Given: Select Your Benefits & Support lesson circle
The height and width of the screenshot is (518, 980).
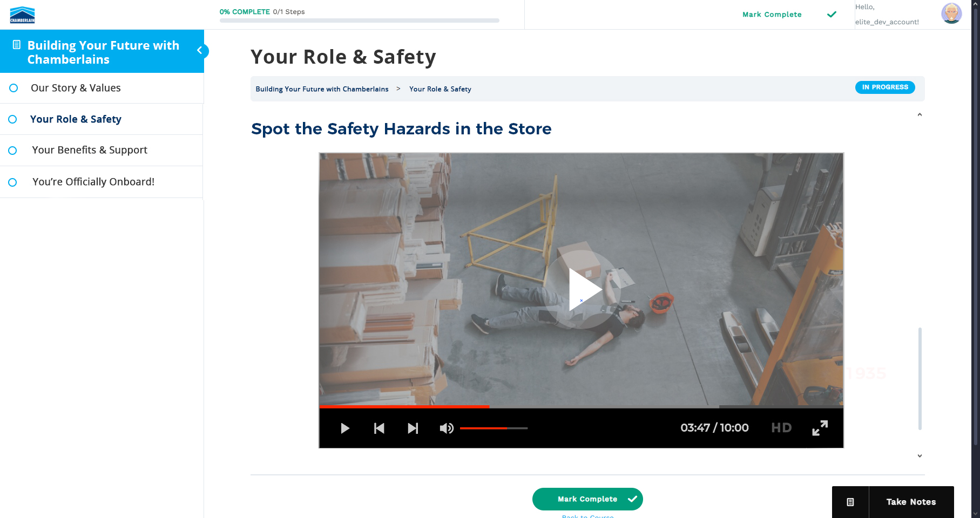Looking at the screenshot, I should [12, 151].
